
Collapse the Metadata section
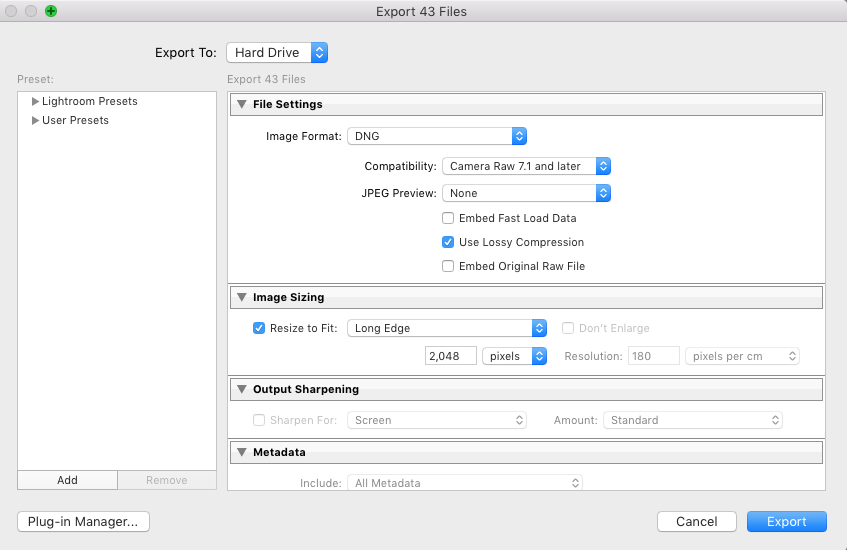coord(242,452)
